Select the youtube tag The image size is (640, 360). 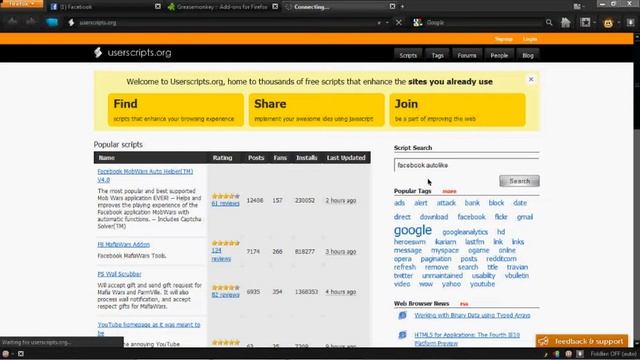(x=482, y=284)
